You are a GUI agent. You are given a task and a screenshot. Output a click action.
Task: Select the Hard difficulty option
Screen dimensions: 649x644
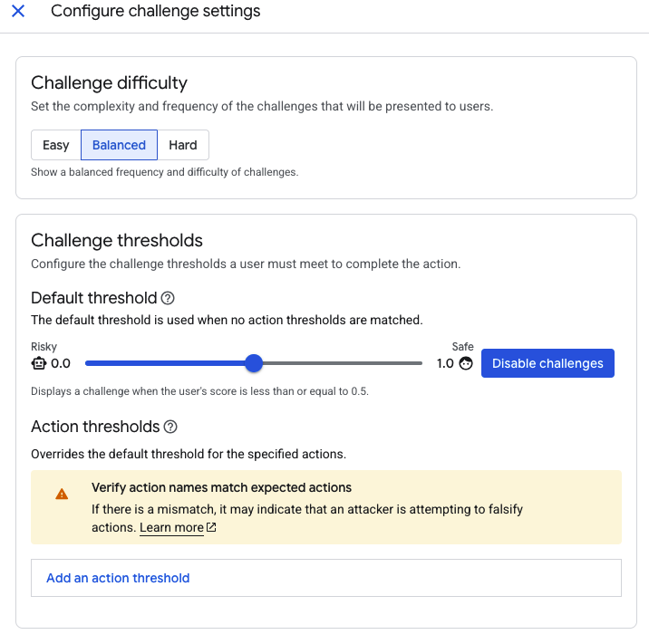click(183, 145)
